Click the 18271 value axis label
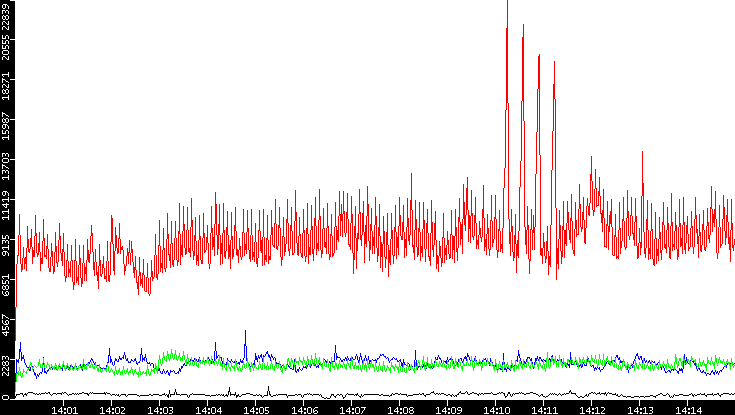The height and width of the screenshot is (415, 735). coord(6,85)
